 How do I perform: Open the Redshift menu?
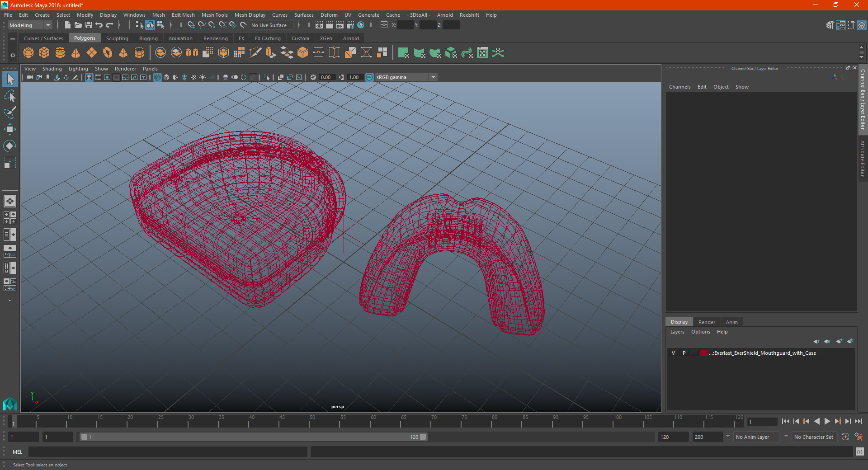(x=469, y=15)
